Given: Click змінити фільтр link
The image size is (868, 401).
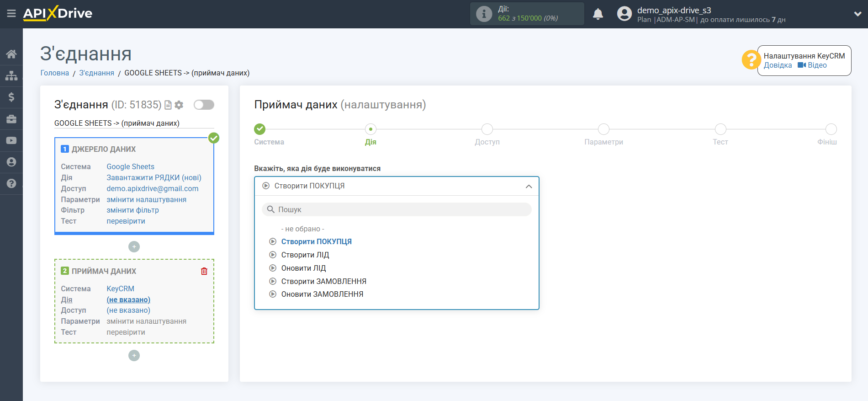Looking at the screenshot, I should tap(132, 210).
